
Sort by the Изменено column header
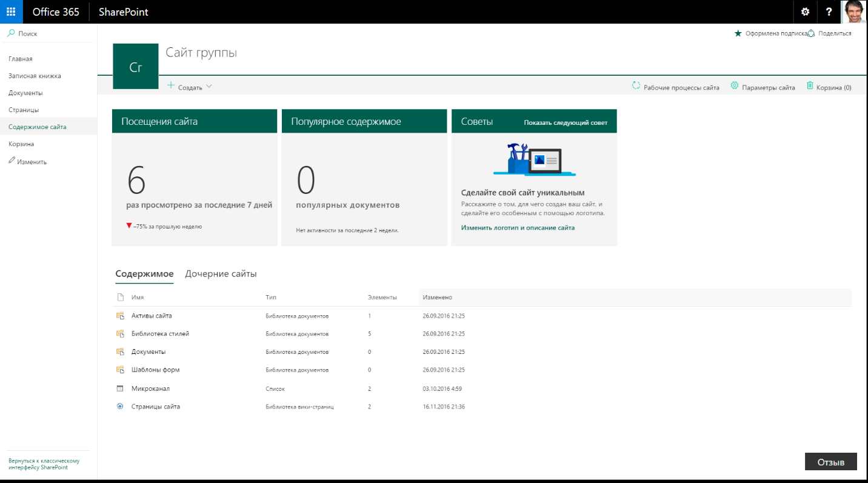point(438,298)
